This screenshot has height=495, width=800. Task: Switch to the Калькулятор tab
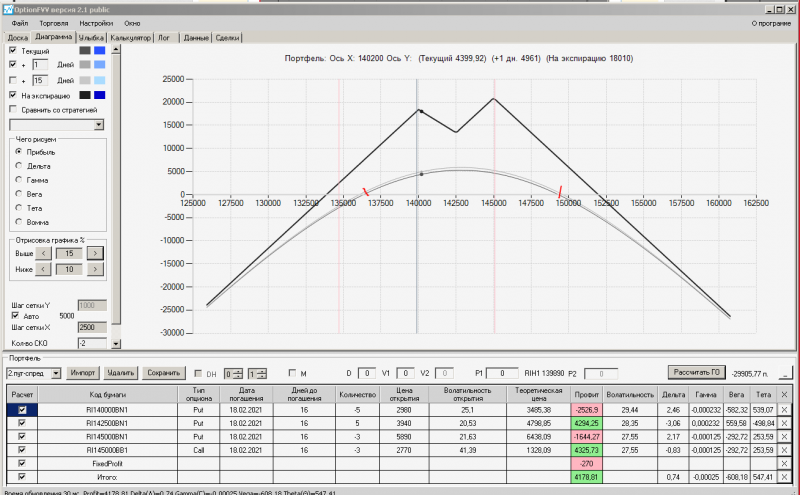(131, 38)
